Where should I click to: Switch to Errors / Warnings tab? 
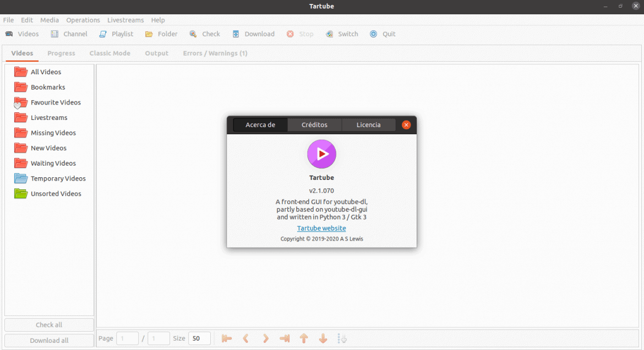coord(215,53)
